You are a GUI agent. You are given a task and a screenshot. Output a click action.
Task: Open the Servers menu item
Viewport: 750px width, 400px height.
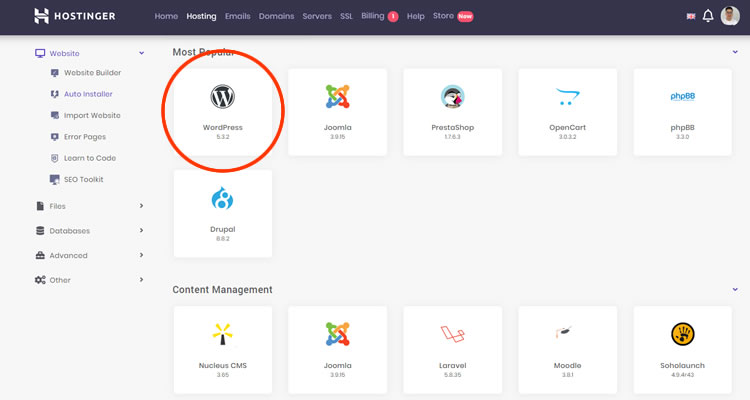317,16
